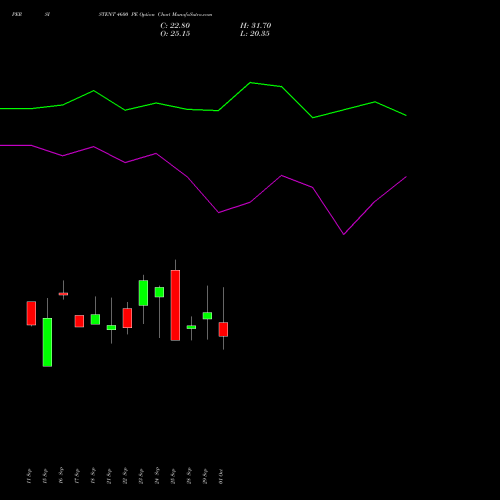This screenshot has width=500, height=500.
Task: Click the green candle for 23 Sep
Action: [x=143, y=293]
